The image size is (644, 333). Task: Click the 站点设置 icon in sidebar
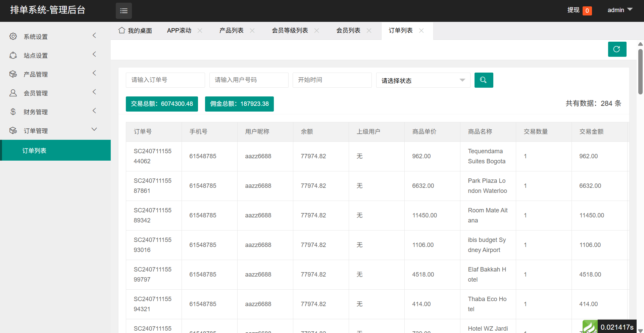coord(13,55)
